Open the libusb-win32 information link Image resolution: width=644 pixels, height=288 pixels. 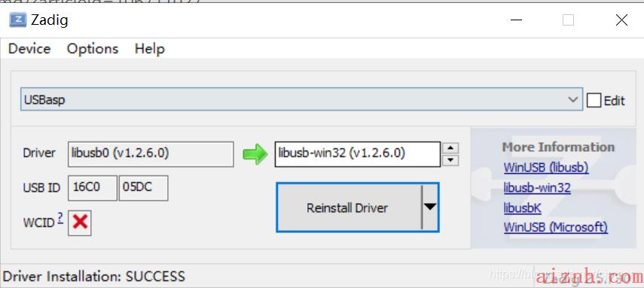(x=537, y=187)
